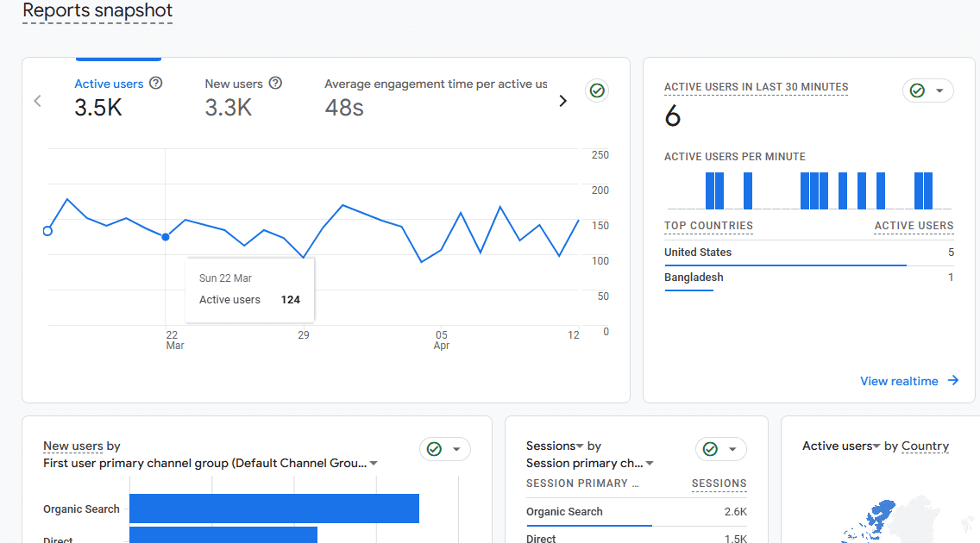Expand the dropdown beside the Sessions card checkmark
The image size is (980, 543).
(x=732, y=449)
